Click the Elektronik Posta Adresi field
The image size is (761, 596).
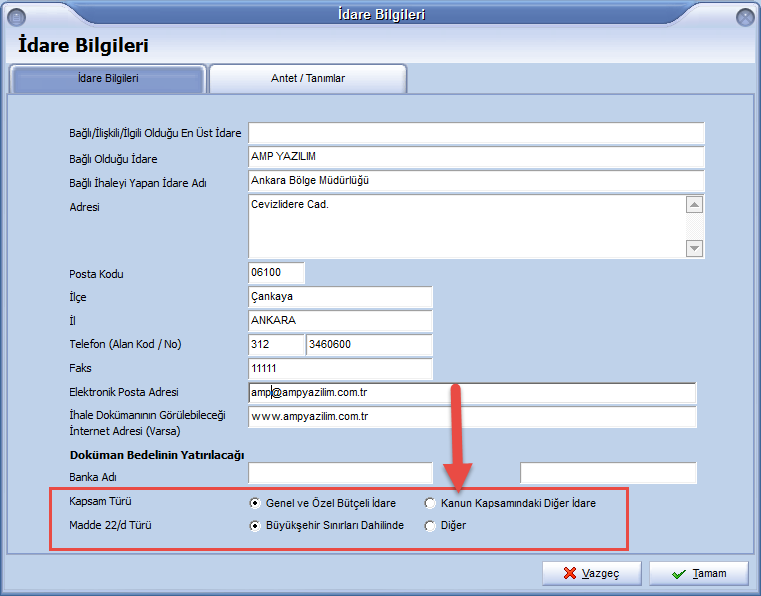tap(472, 393)
